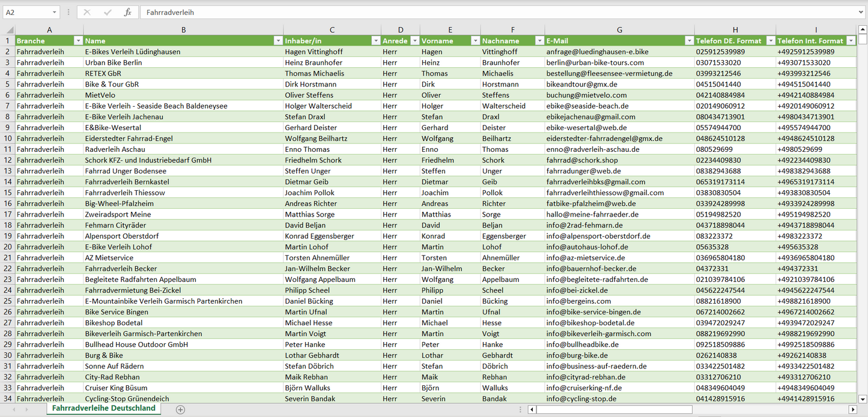Open the Telefon Int. Format filter dropdown
This screenshot has height=417, width=868.
[850, 41]
